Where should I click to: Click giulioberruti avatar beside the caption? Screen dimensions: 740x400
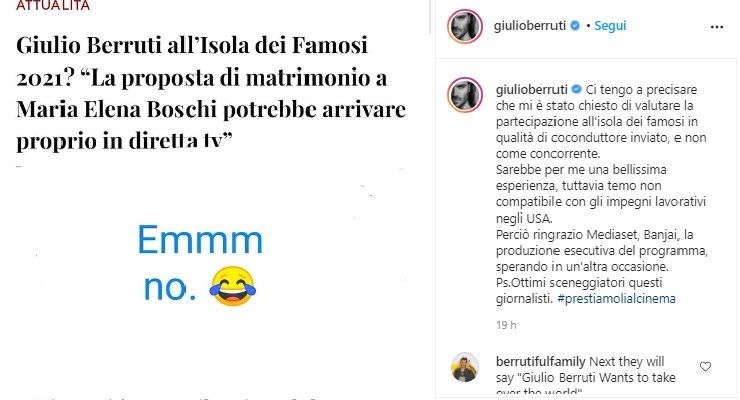click(x=465, y=95)
